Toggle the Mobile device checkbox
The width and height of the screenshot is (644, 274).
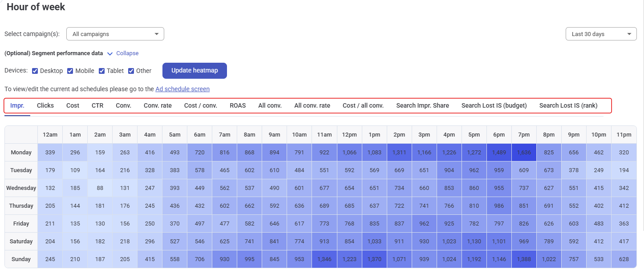pos(70,71)
